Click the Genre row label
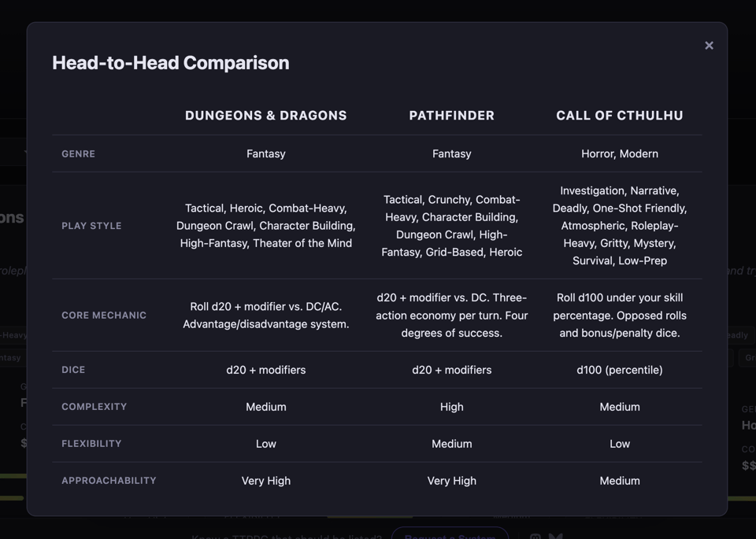Viewport: 756px width, 539px height. point(78,154)
